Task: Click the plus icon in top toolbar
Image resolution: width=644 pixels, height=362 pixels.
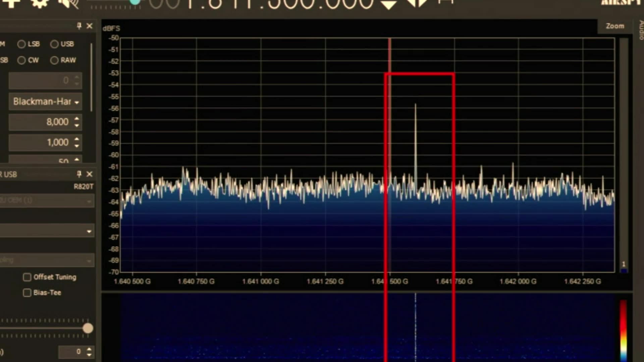Action: 11,3
